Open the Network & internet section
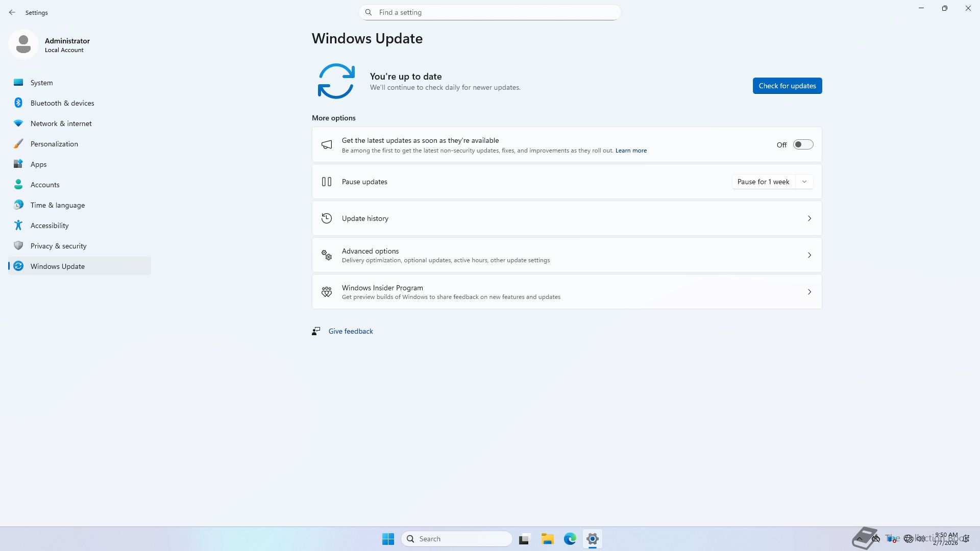Image resolution: width=980 pixels, height=551 pixels. (x=61, y=123)
